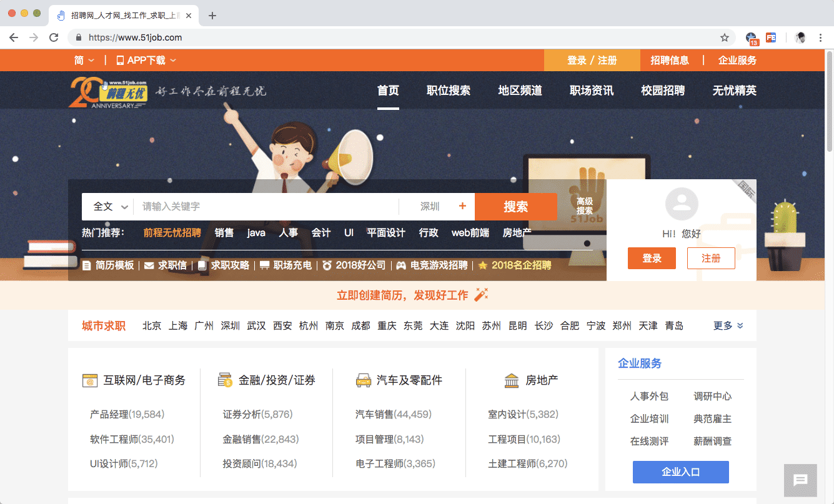The height and width of the screenshot is (504, 834).
Task: Click the 深圳 location field
Action: tap(430, 206)
